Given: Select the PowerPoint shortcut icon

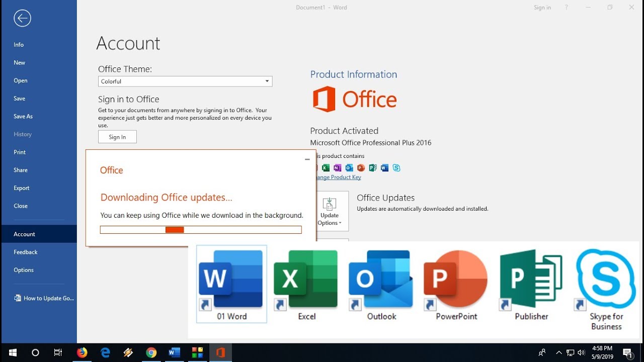Looking at the screenshot, I should click(456, 284).
